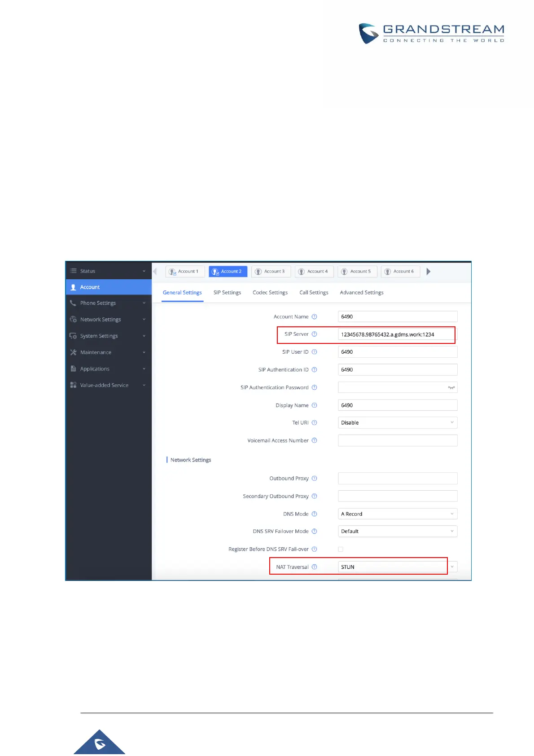Click the Maintenance wrench icon

coord(73,352)
